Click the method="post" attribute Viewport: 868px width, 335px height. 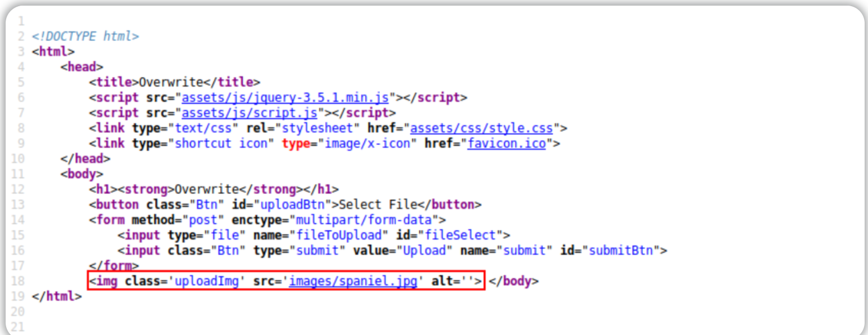178,220
